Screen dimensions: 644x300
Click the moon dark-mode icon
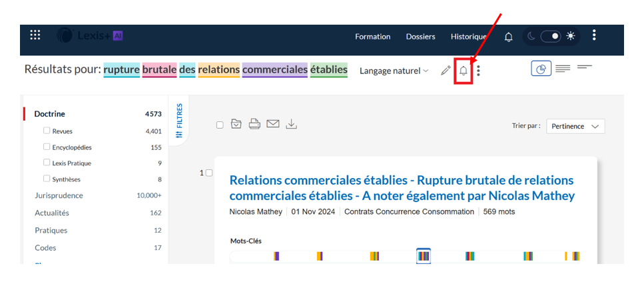(531, 37)
